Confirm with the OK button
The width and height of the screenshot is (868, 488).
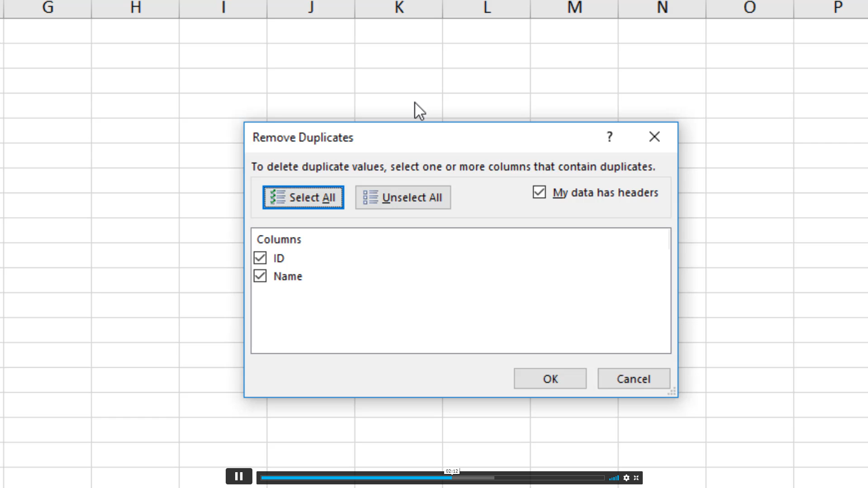(x=550, y=379)
